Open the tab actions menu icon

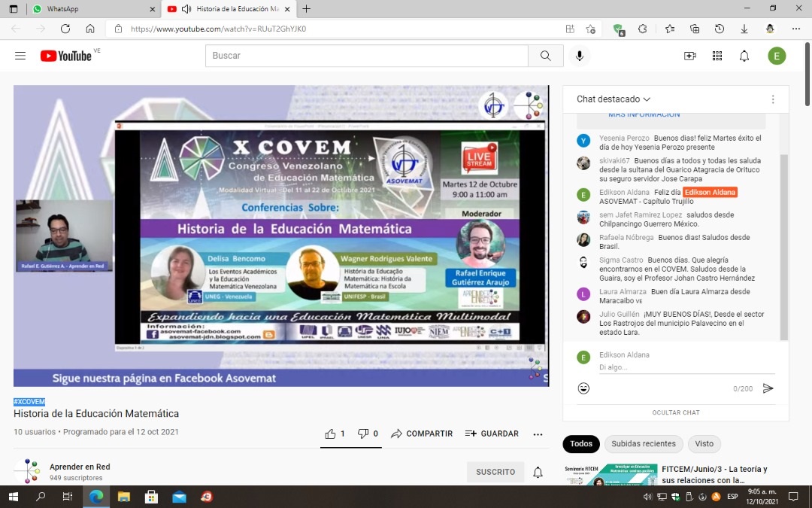coord(14,9)
